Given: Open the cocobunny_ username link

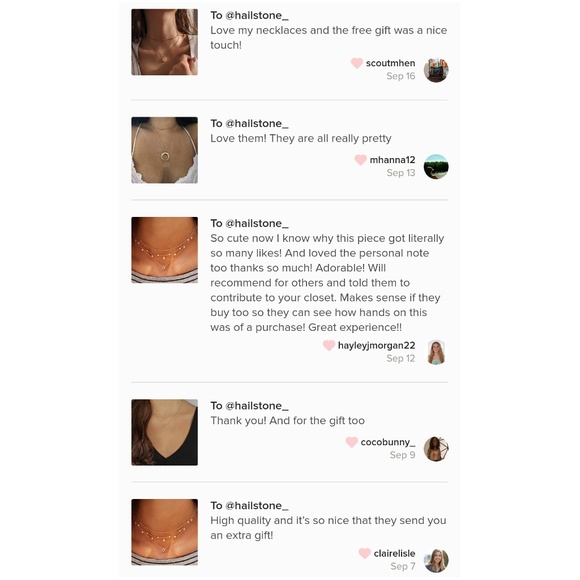Looking at the screenshot, I should pos(388,442).
